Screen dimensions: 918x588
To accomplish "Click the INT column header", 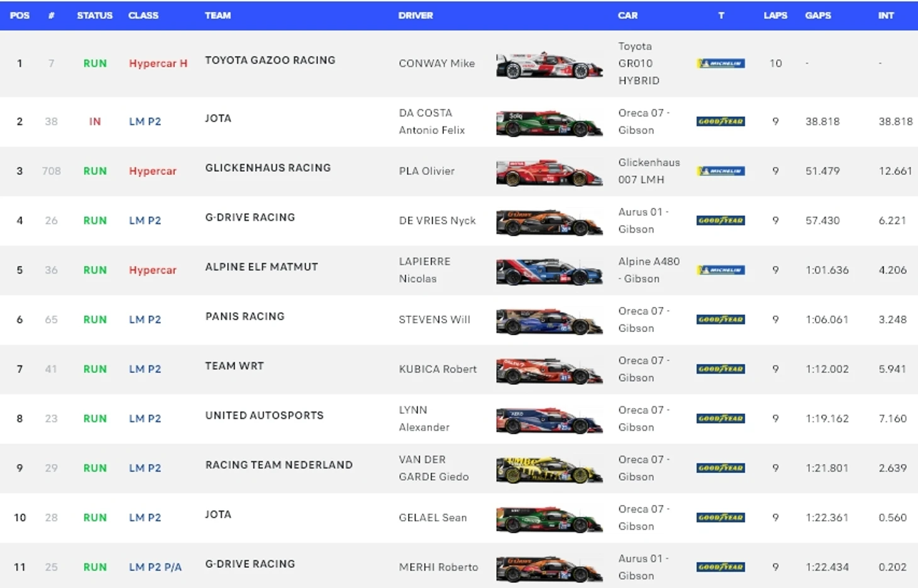I will (886, 15).
